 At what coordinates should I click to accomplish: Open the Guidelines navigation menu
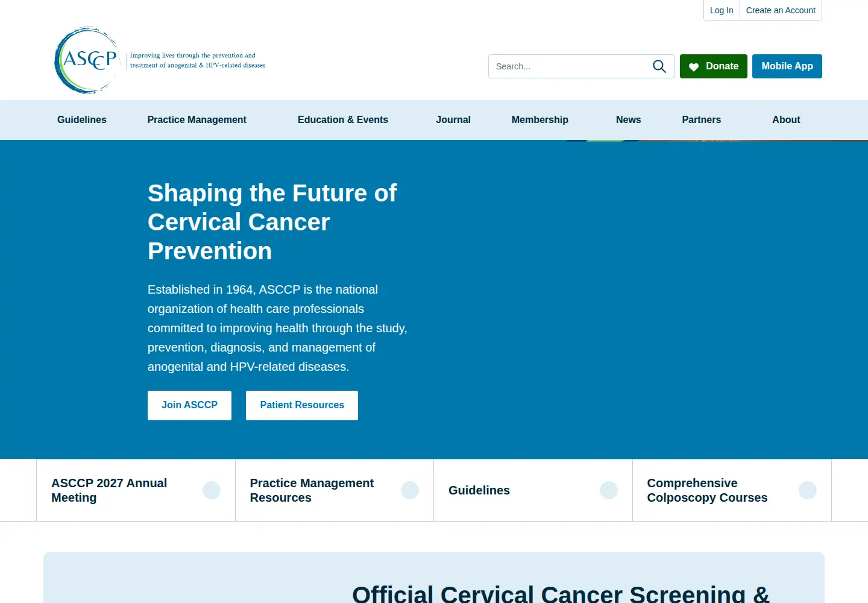[x=82, y=120]
